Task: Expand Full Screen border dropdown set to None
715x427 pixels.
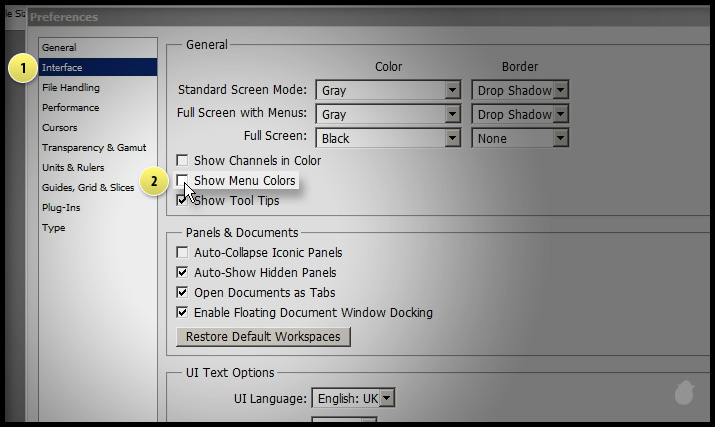Action: (560, 139)
